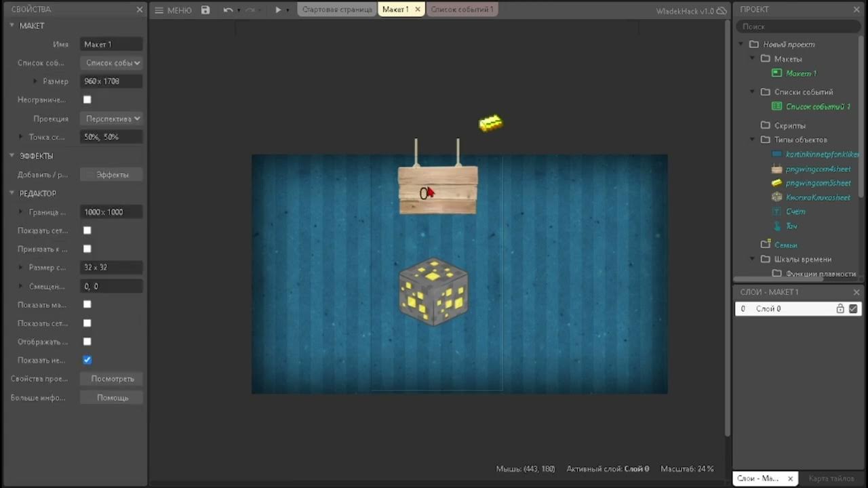Close the Слои - Макет 1 panel
This screenshot has width=868, height=488.
856,292
